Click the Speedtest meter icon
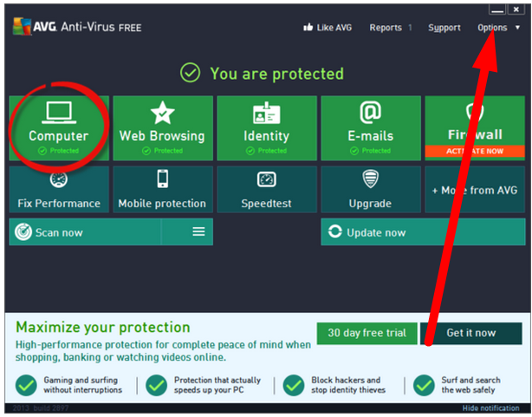 coord(267,179)
